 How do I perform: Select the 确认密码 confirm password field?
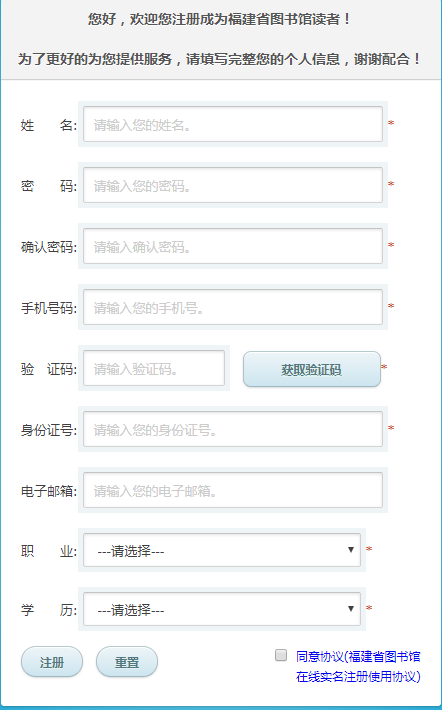click(233, 246)
